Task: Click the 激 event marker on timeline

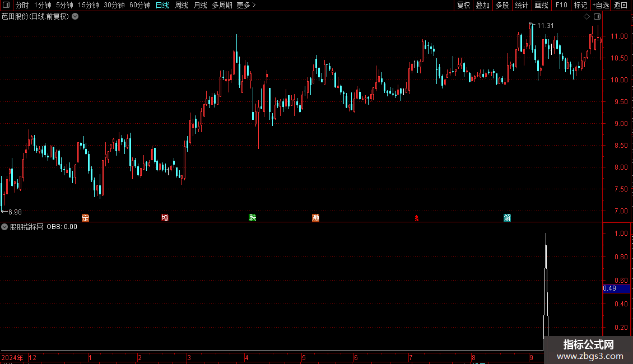Action: (316, 218)
